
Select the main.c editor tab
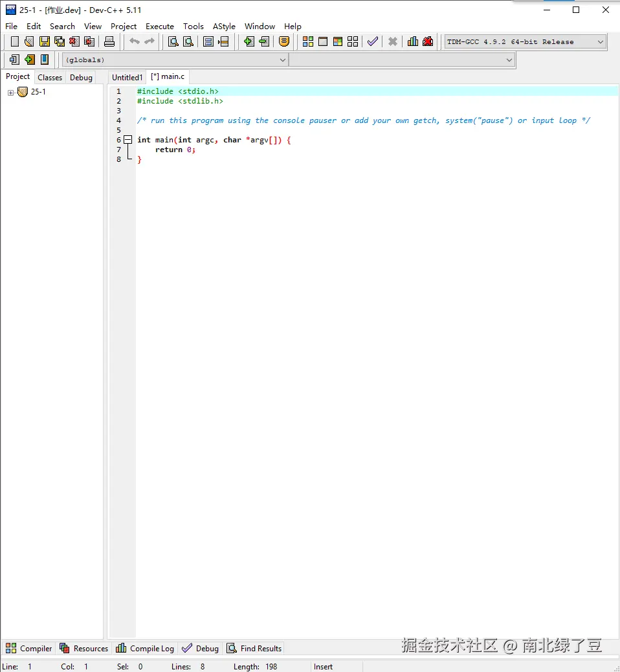point(168,76)
